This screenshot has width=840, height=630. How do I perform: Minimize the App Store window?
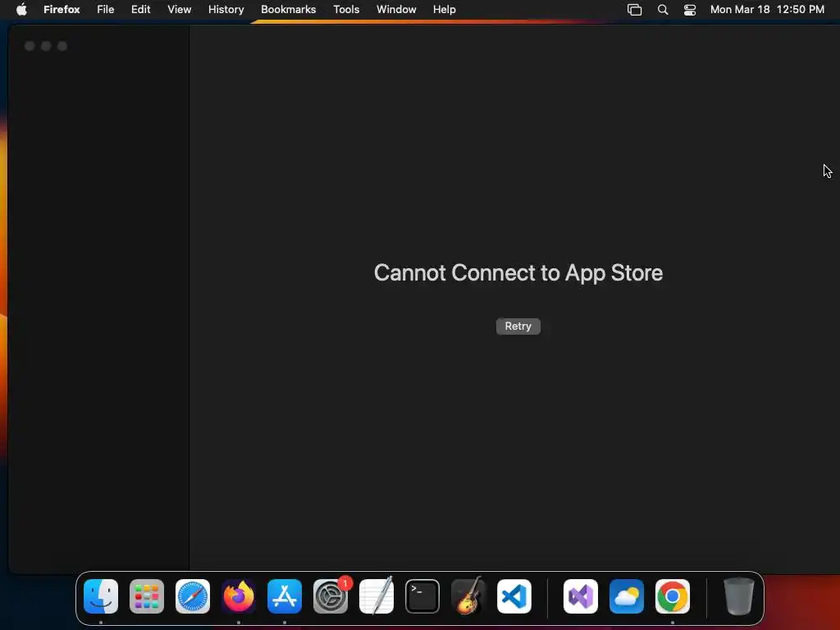46,46
